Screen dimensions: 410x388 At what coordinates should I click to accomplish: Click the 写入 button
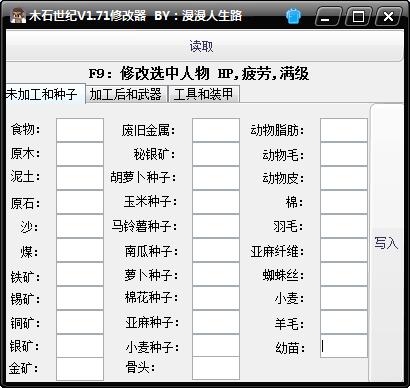tap(386, 243)
